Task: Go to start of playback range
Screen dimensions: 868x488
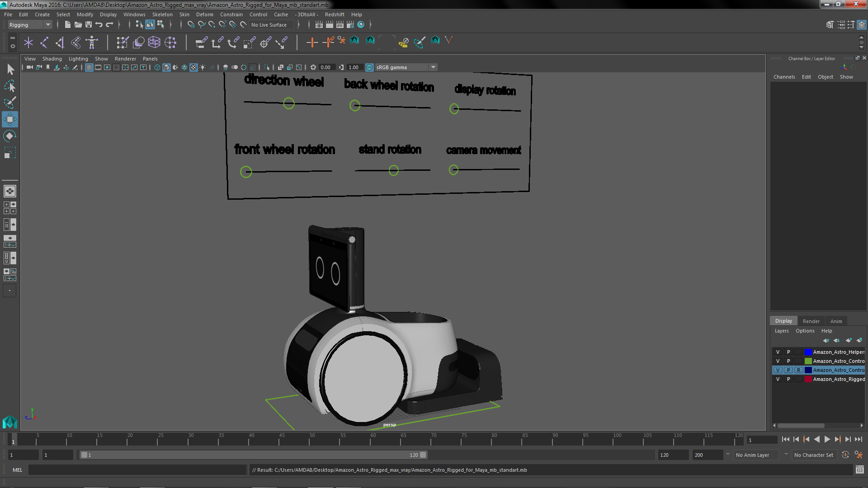Action: 786,439
